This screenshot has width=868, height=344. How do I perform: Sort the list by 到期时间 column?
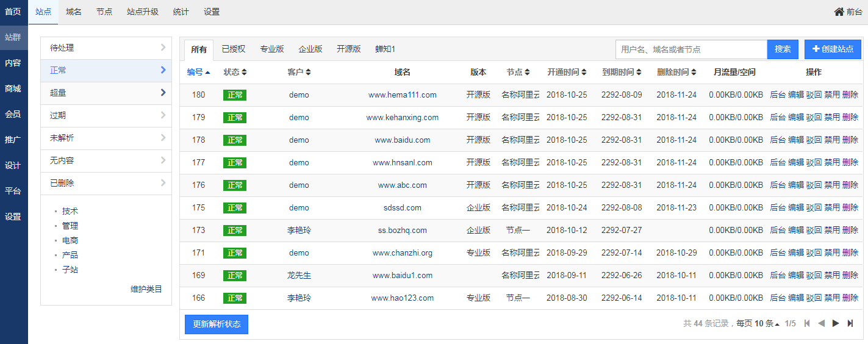(622, 72)
